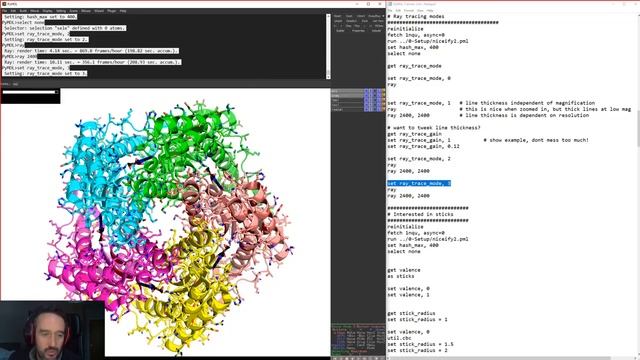Viewport: 640px width, 360px height.
Task: Click the Rebuild button
Action: 376,31
